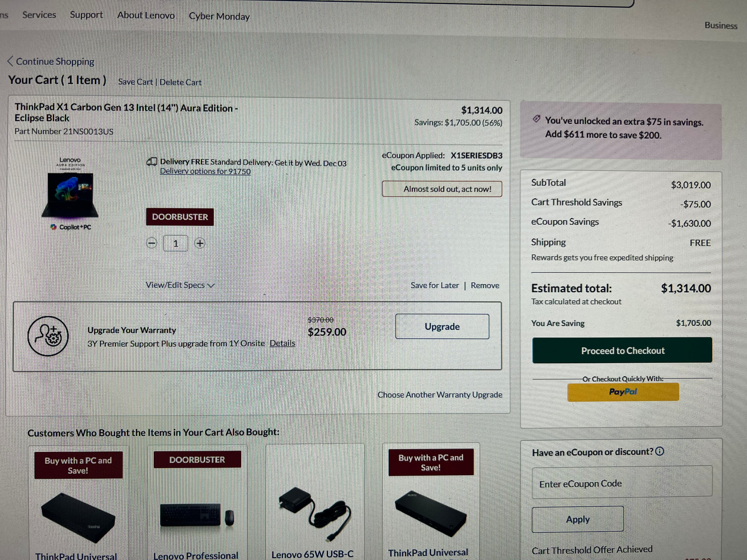Click the delivery truck icon
The width and height of the screenshot is (747, 560).
pos(152,162)
